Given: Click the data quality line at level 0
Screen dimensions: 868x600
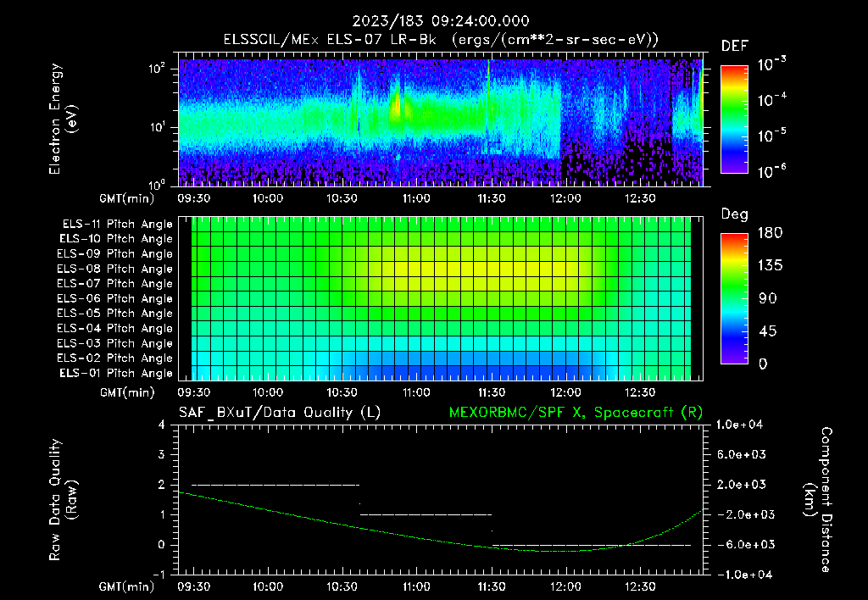Looking at the screenshot, I should pos(592,545).
